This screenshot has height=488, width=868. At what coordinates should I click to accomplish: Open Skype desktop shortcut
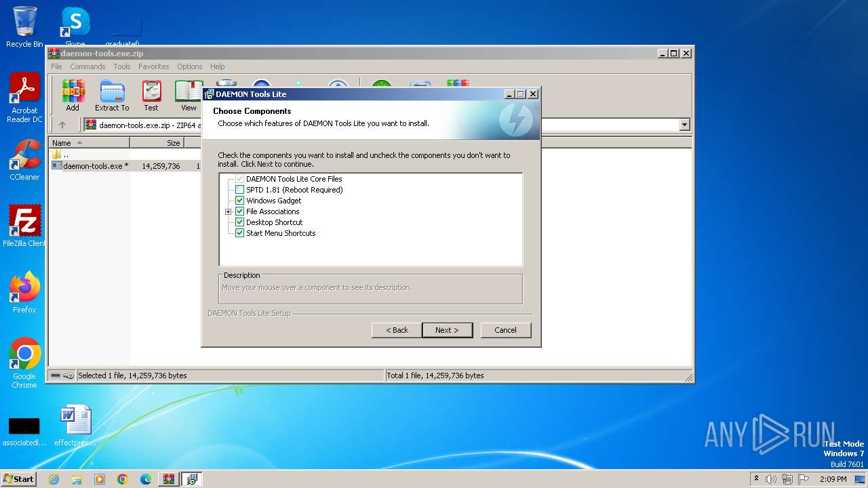point(75,27)
